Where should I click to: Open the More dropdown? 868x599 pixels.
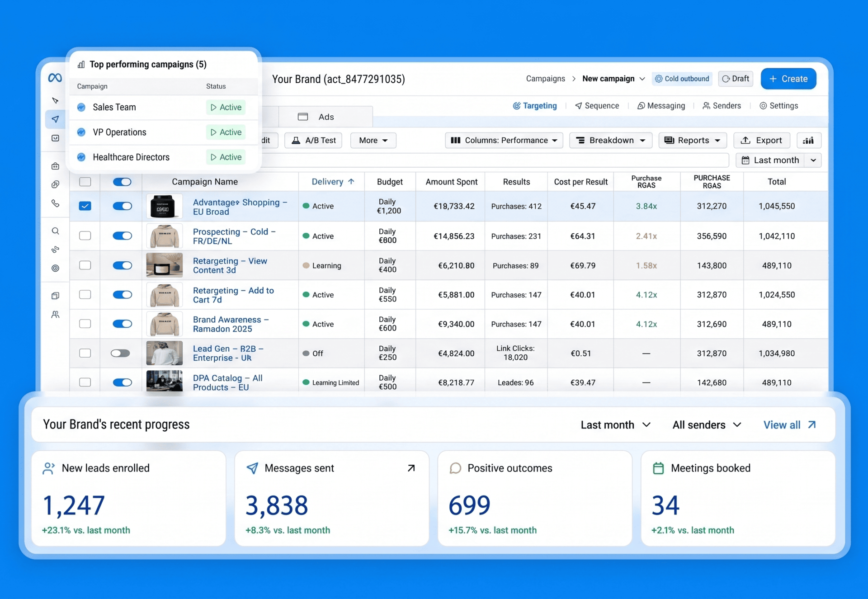373,140
